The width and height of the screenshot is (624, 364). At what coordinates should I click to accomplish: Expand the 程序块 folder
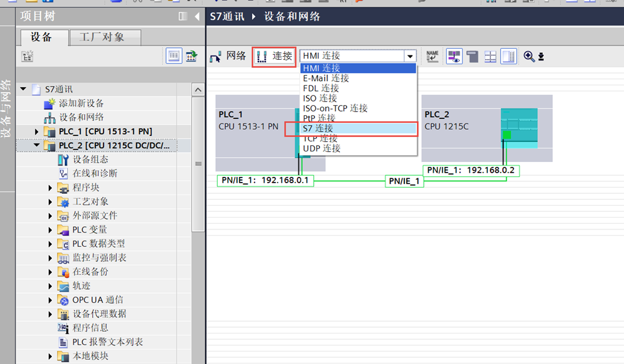pos(51,188)
